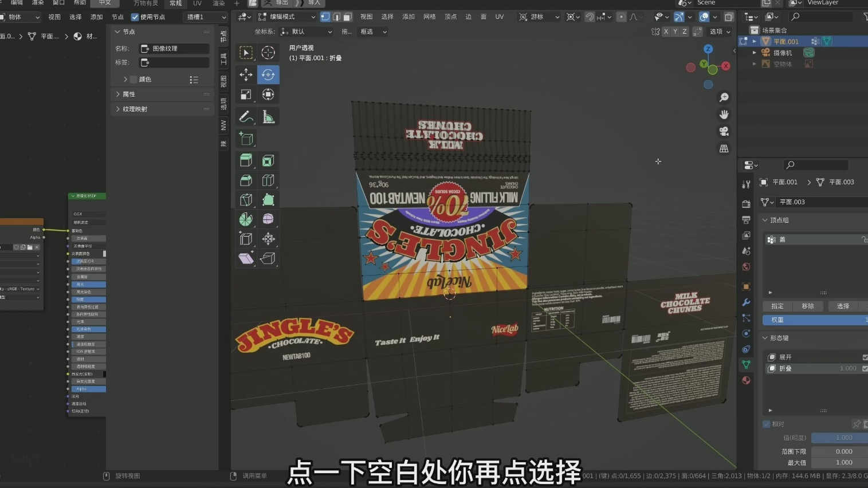The image size is (868, 488).
Task: Open the Material properties tab
Action: point(746,380)
